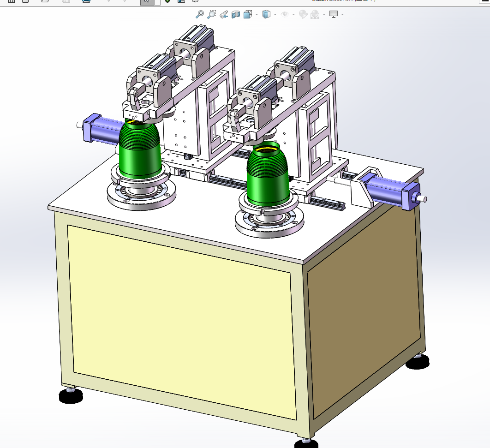Expand the Hide/Show Items dropdown arrow
This screenshot has height=448, width=490.
point(293,14)
